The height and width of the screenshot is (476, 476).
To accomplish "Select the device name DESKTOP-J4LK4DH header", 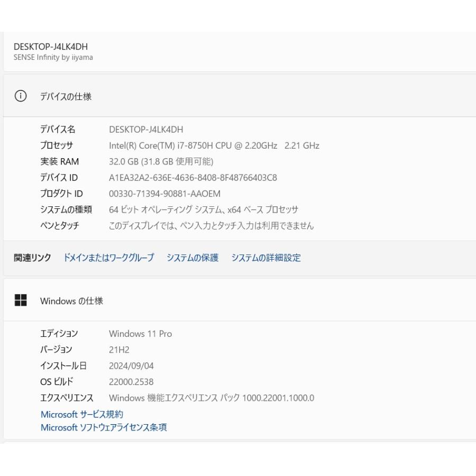I will [51, 47].
